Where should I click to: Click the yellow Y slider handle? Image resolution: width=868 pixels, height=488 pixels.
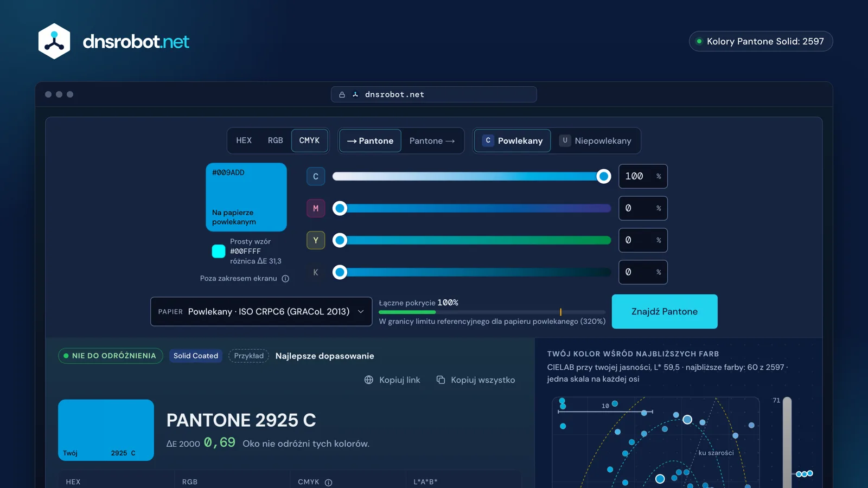[x=340, y=240]
